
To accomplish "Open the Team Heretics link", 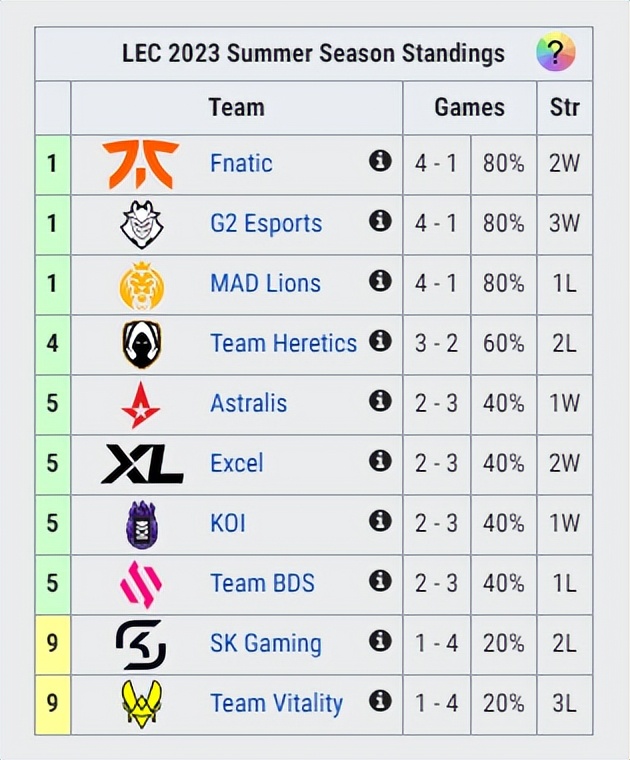I will (x=283, y=344).
